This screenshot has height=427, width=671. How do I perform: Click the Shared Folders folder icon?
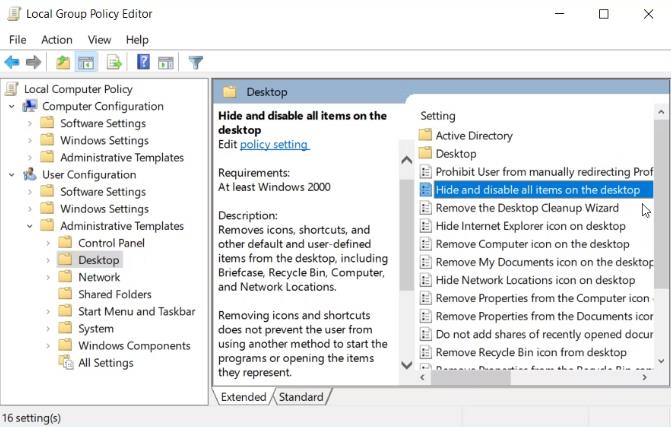pyautogui.click(x=65, y=294)
